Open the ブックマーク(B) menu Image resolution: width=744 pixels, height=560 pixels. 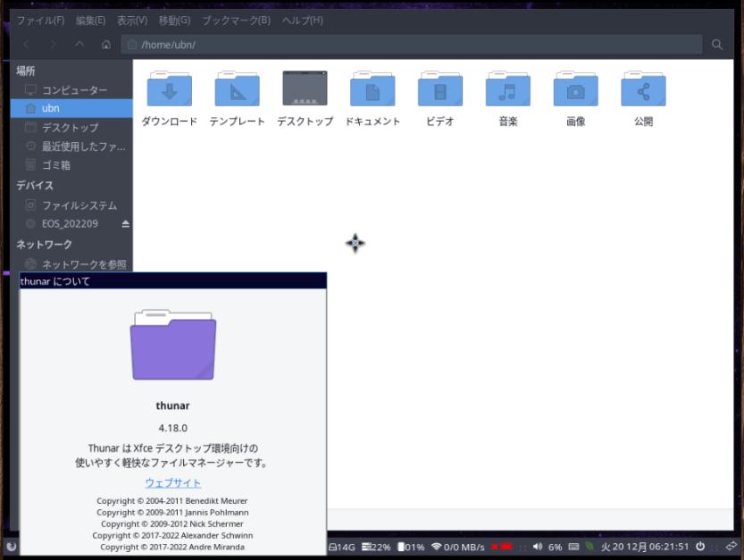237,21
